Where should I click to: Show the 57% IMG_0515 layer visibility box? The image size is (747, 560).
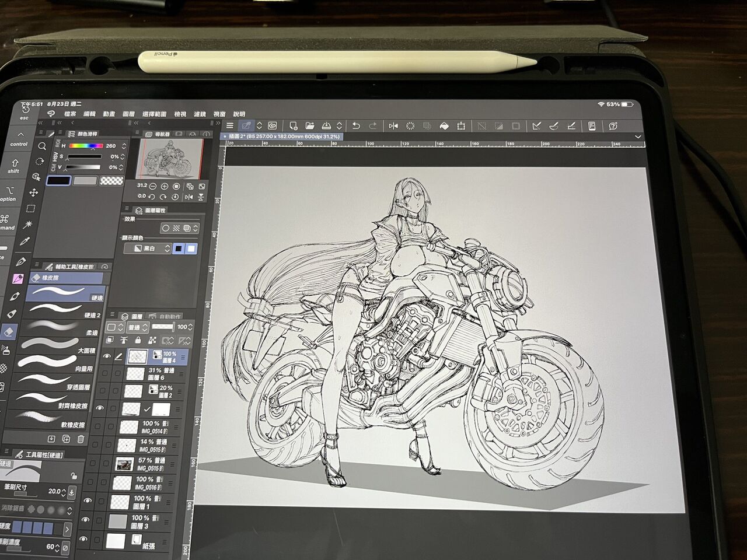(92, 464)
